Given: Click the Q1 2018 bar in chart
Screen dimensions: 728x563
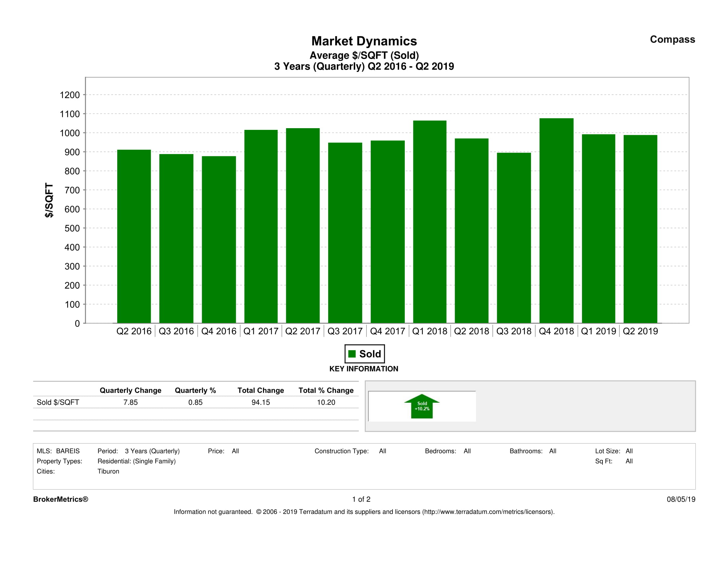Looking at the screenshot, I should (429, 222).
